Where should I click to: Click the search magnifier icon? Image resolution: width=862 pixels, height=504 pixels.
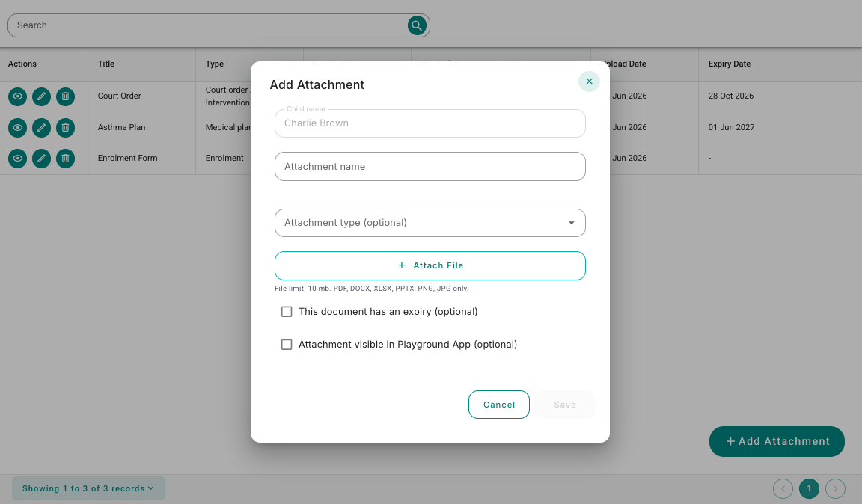click(x=417, y=25)
